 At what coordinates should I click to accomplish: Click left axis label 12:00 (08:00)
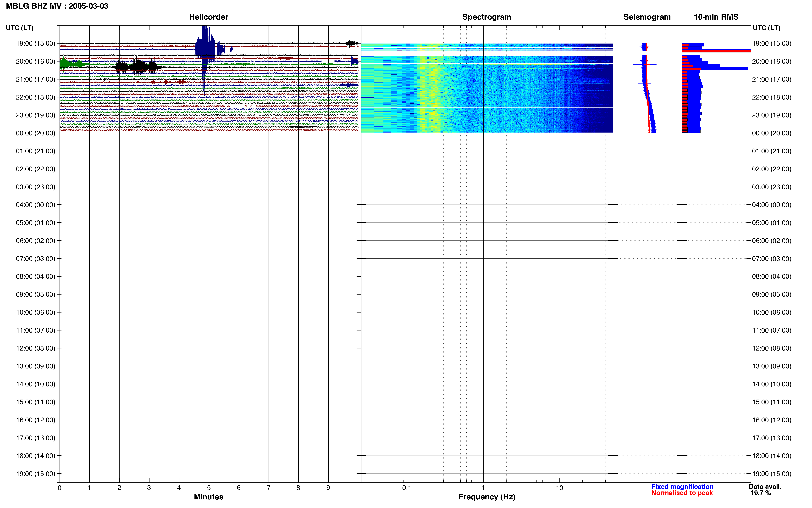pos(36,348)
